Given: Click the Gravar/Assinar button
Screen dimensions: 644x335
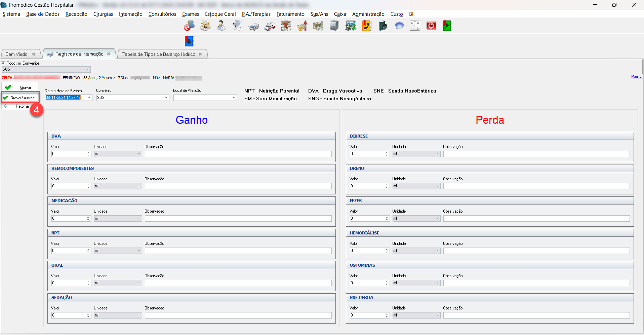Looking at the screenshot, I should (x=20, y=98).
